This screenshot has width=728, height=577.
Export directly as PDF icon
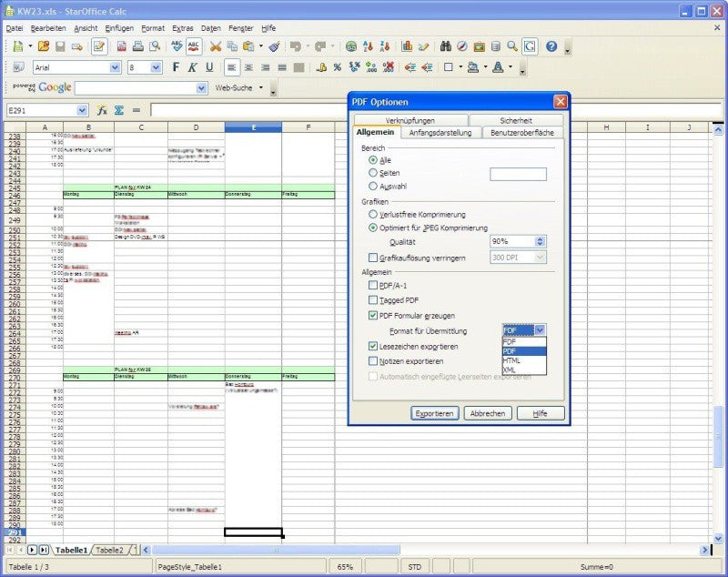tap(122, 46)
